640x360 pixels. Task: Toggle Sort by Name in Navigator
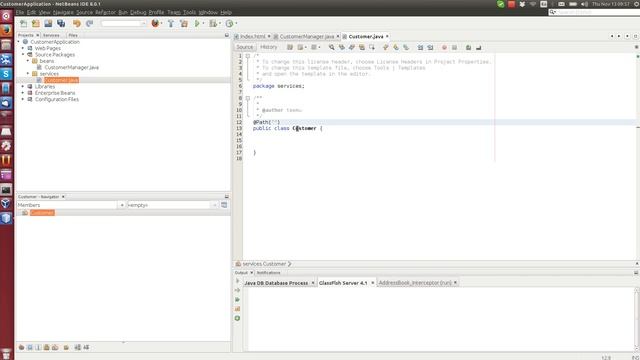click(x=78, y=347)
